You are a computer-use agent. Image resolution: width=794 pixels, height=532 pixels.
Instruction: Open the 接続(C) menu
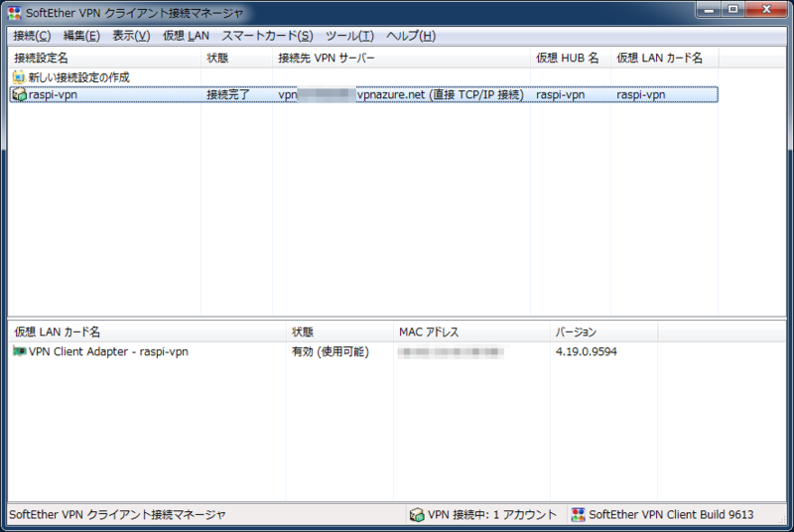pos(32,36)
